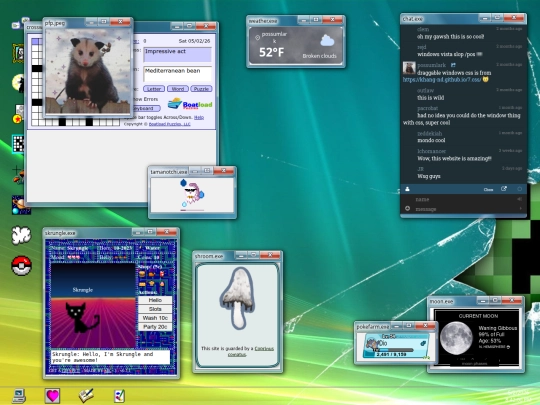The image size is (540, 405).
Task: Play Slots with Skrungle
Action: (155, 309)
